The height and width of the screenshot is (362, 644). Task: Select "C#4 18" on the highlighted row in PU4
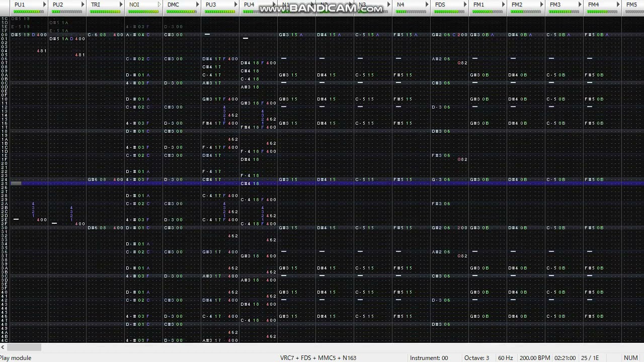[250, 184]
